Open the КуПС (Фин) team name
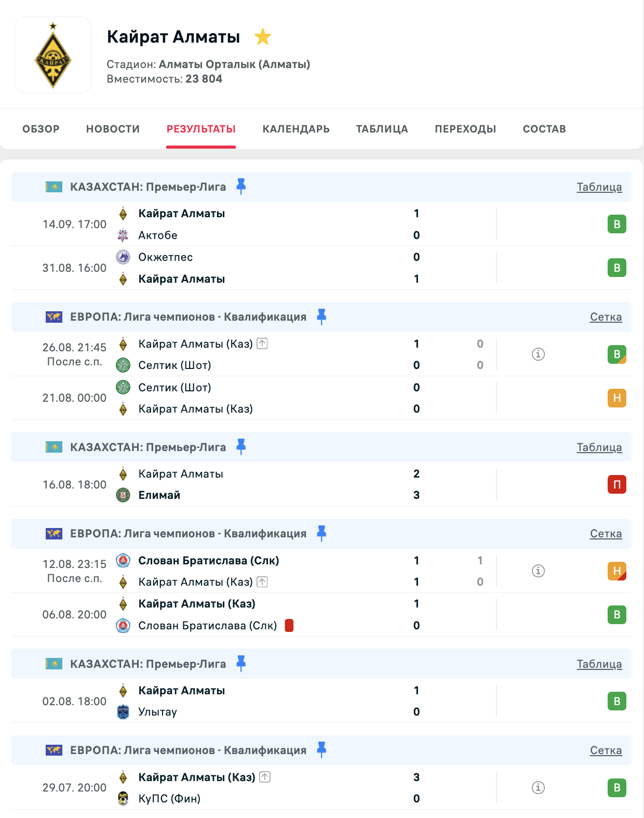The width and height of the screenshot is (644, 818). pos(169,799)
